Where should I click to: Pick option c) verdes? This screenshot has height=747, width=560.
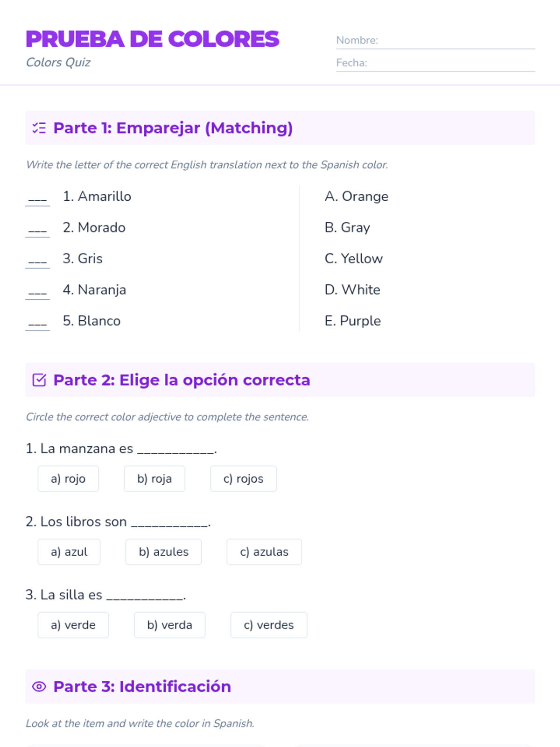pos(269,625)
